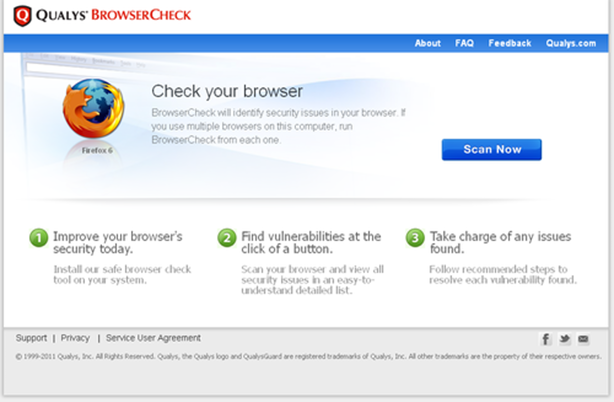
Task: Click the 'Follow recommended steps to resolve' text
Action: click(x=503, y=274)
